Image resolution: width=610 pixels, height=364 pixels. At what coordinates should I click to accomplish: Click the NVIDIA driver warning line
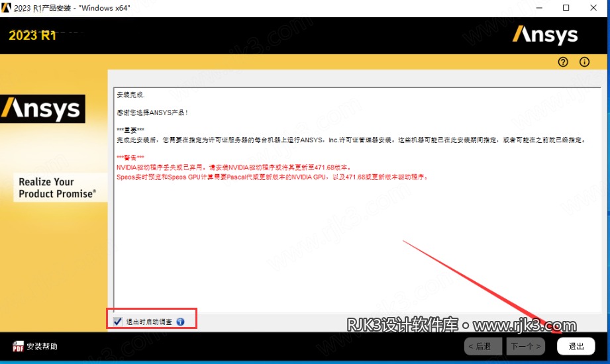click(234, 167)
